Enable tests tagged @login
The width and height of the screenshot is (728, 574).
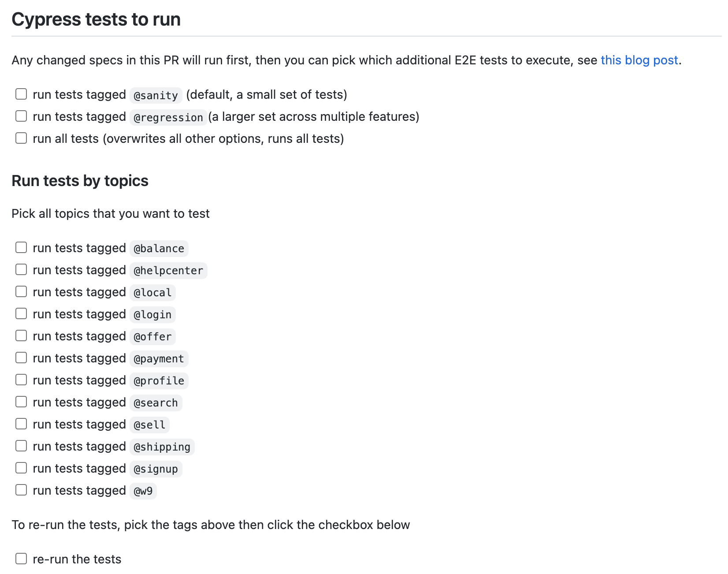21,313
